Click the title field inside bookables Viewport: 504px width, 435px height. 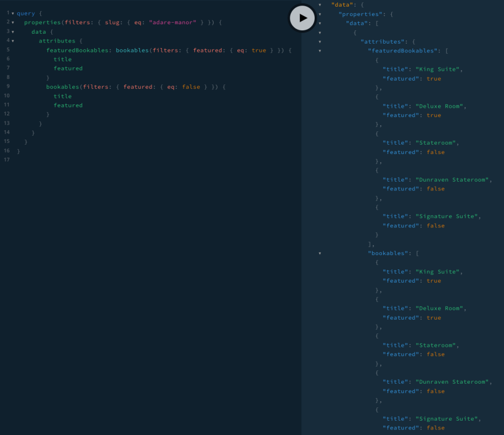62,96
